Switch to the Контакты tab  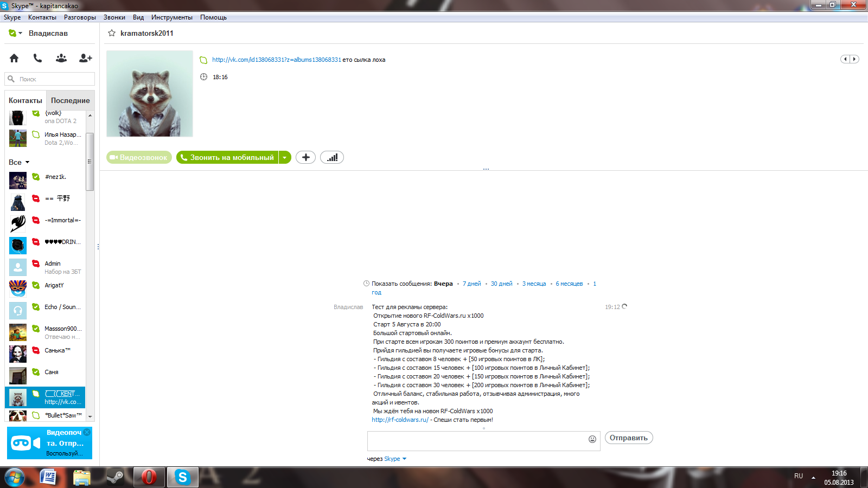(25, 100)
